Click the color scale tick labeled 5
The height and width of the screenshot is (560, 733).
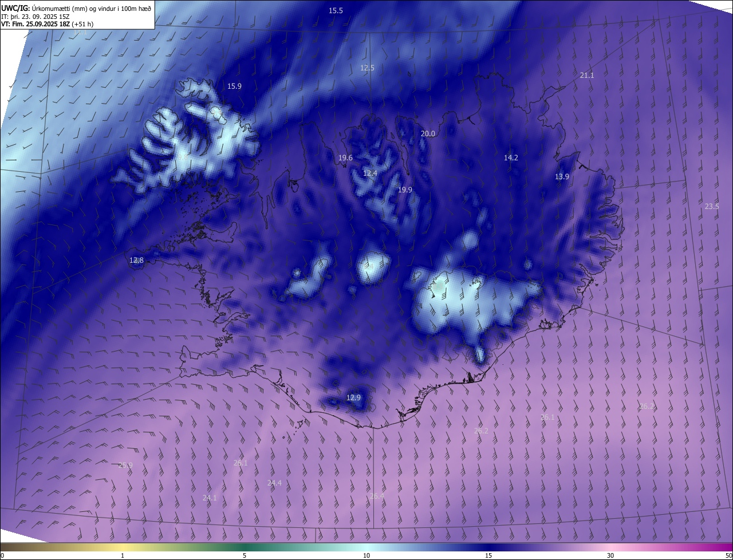(x=245, y=555)
